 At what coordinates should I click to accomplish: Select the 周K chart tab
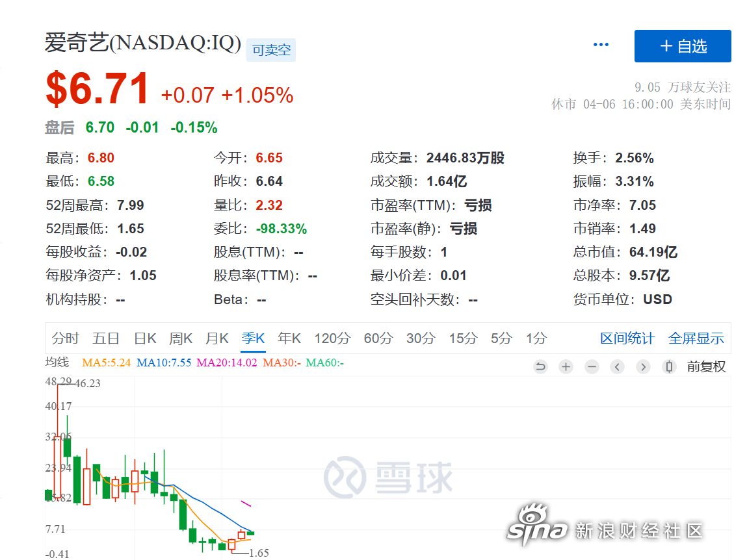tap(181, 338)
